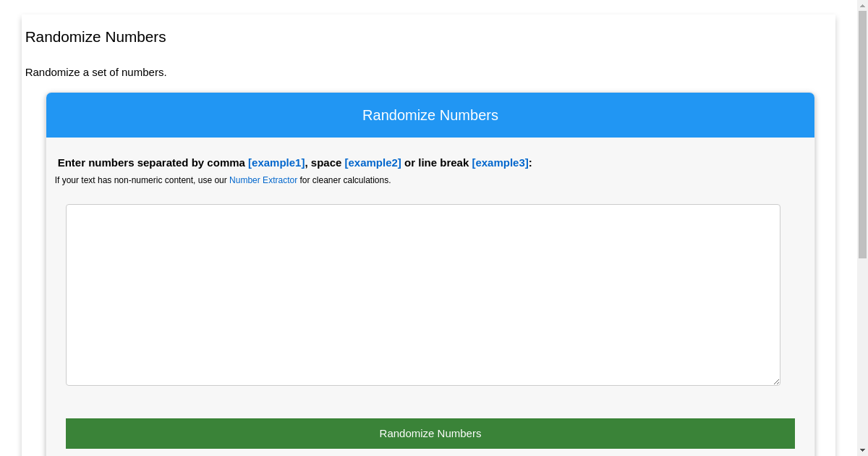Screen dimensions: 868x456
Task: Click the blue Randomize Numbers header banner
Action: (x=430, y=115)
